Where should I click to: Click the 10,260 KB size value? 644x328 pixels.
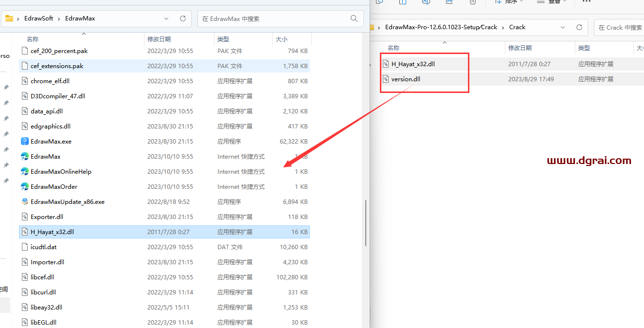pyautogui.click(x=294, y=247)
